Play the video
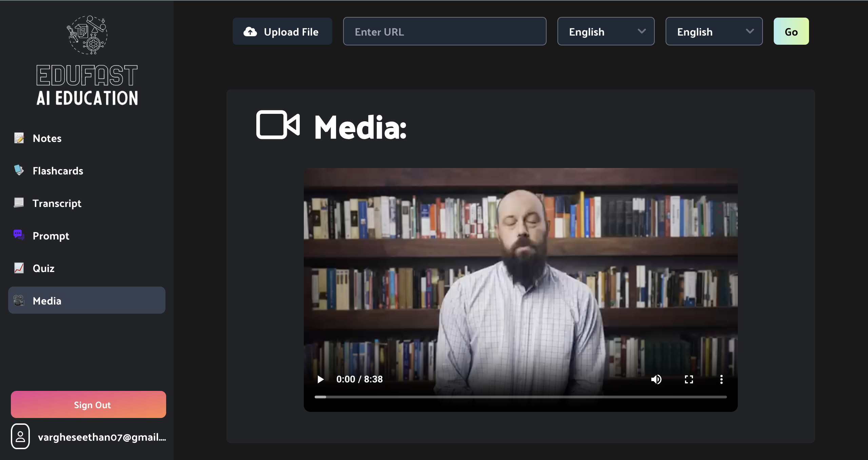 pyautogui.click(x=320, y=379)
